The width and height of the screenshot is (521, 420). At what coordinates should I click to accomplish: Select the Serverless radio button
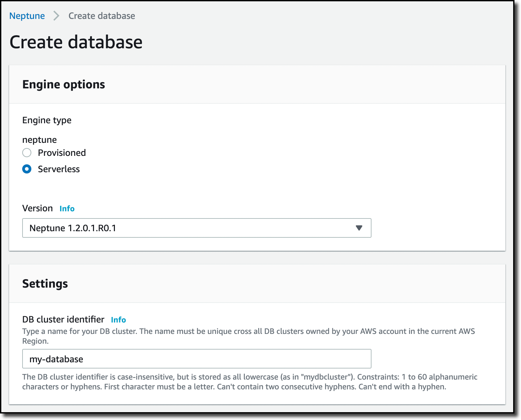click(x=27, y=169)
